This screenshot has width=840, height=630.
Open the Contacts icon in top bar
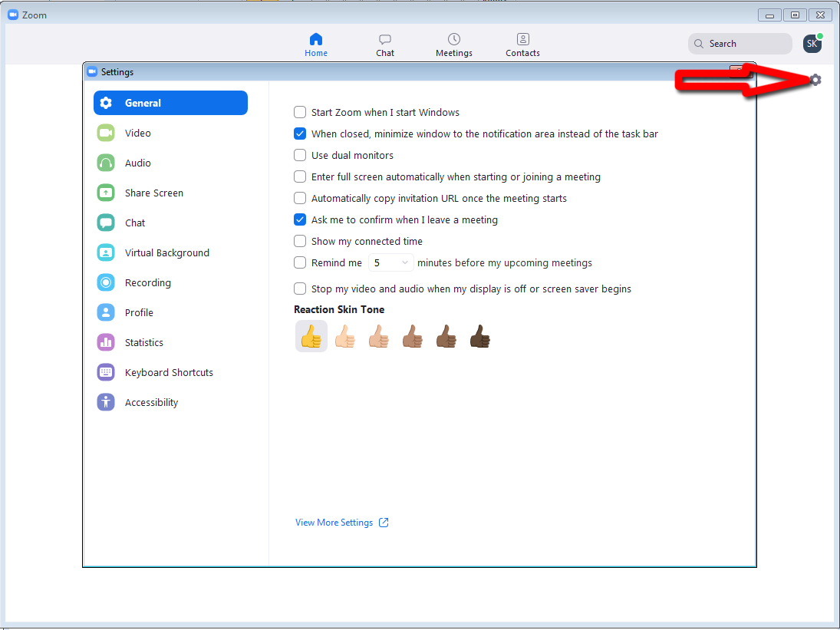pyautogui.click(x=523, y=39)
